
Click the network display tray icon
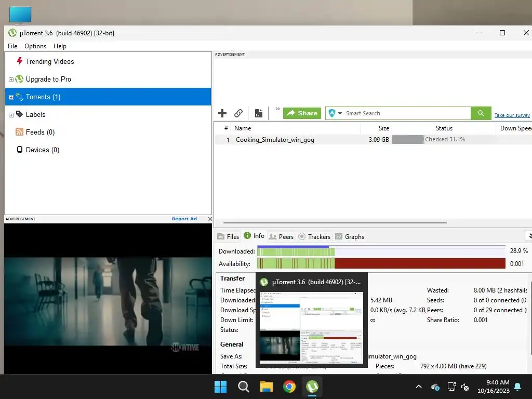tap(452, 387)
